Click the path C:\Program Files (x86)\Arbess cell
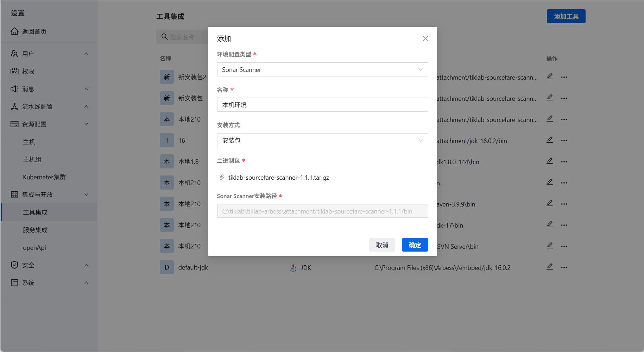 (442, 267)
